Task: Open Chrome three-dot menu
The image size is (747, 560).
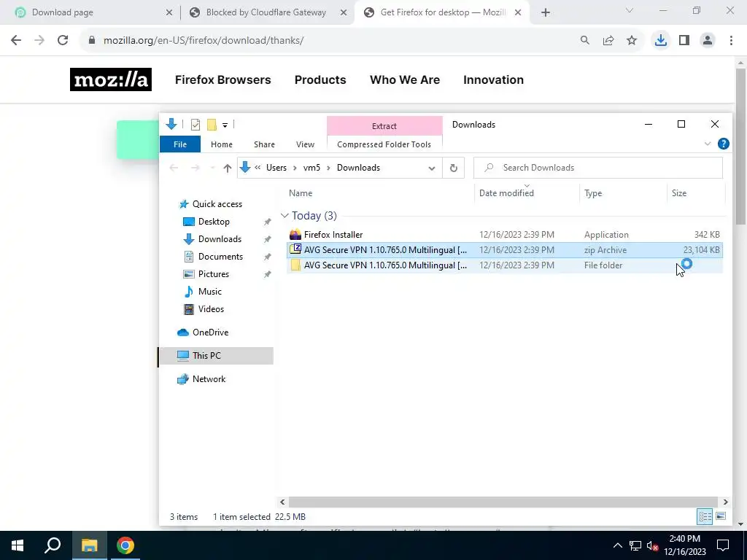Action: [731, 41]
